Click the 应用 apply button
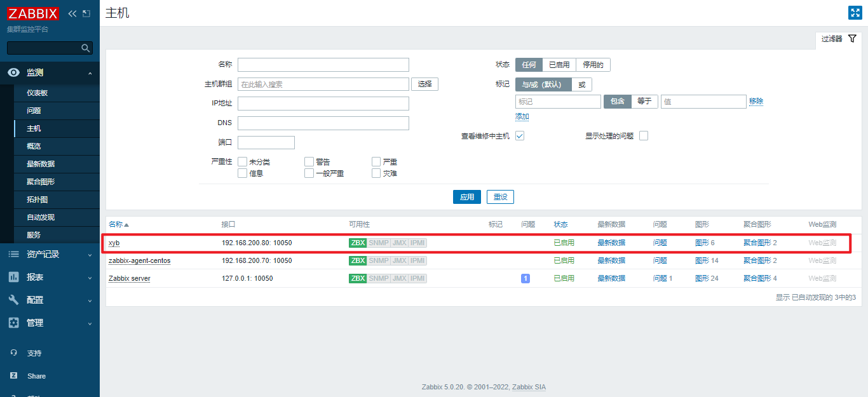The width and height of the screenshot is (868, 397). pos(467,197)
